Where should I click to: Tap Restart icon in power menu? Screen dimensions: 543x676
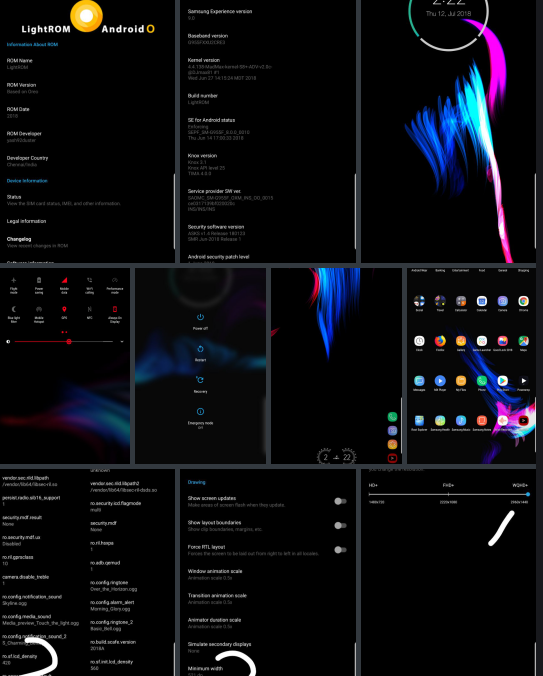pos(200,349)
